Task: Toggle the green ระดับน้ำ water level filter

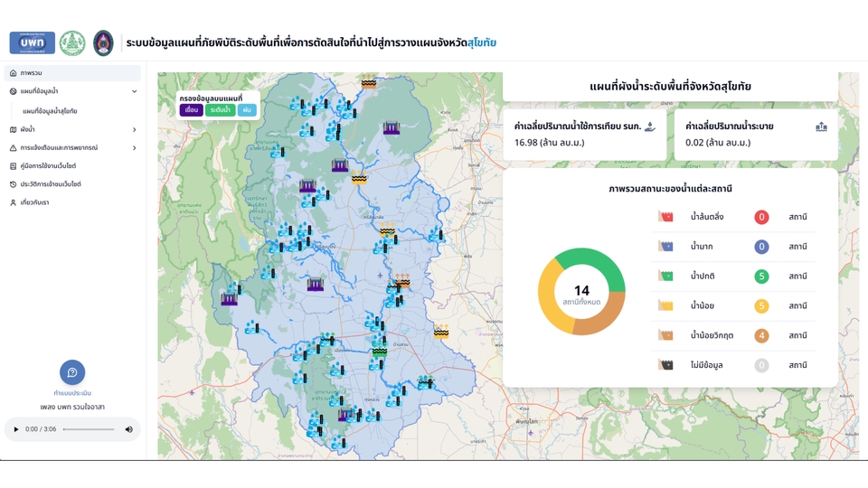Action: click(220, 109)
